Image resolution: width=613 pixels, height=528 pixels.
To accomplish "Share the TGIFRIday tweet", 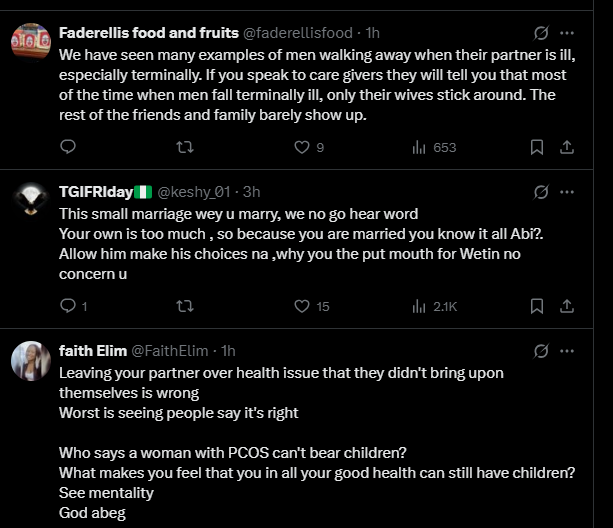I will click(x=566, y=306).
